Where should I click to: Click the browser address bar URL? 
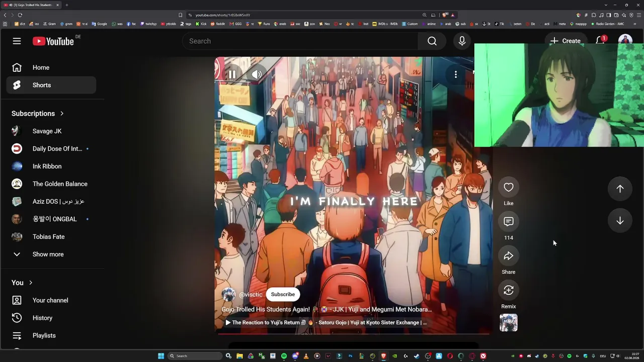tap(223, 15)
